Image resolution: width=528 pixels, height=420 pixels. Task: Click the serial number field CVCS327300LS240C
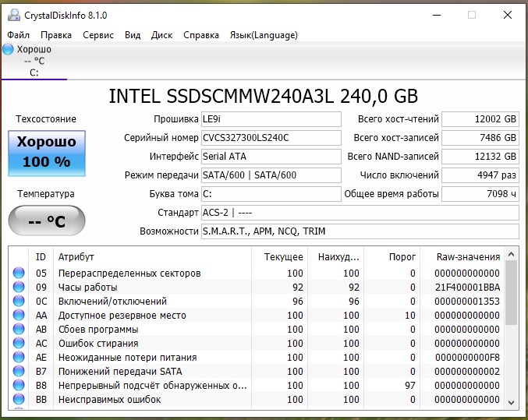[271, 138]
